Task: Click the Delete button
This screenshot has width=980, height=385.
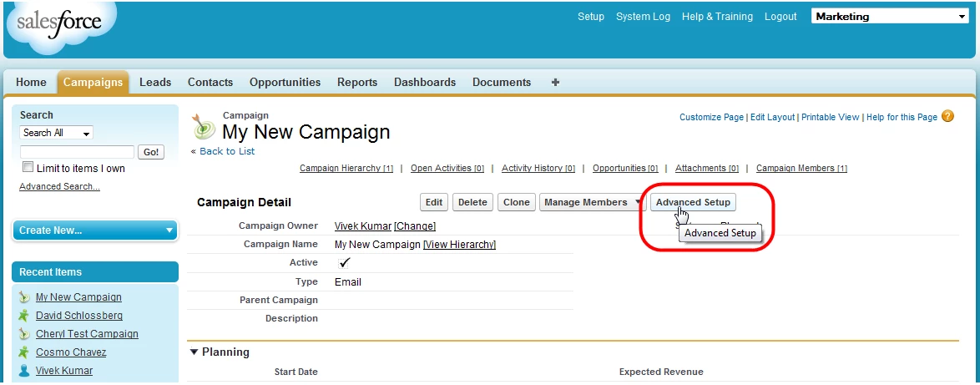Action: tap(472, 202)
